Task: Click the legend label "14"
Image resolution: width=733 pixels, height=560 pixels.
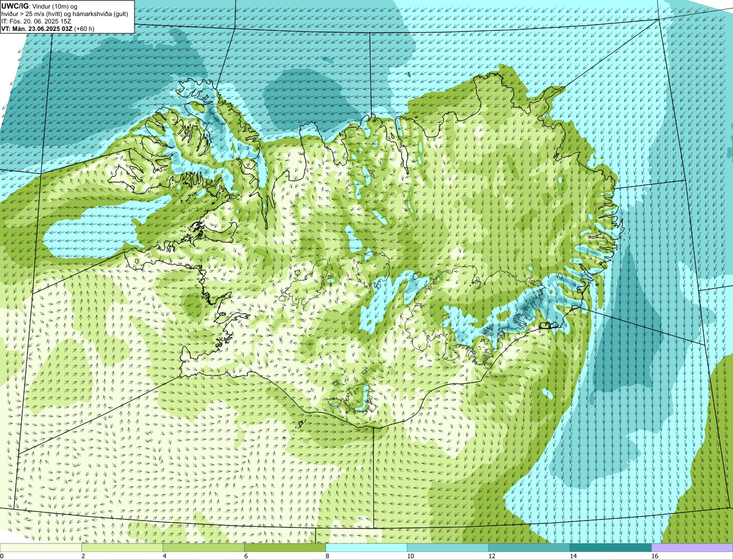Action: pos(573,556)
